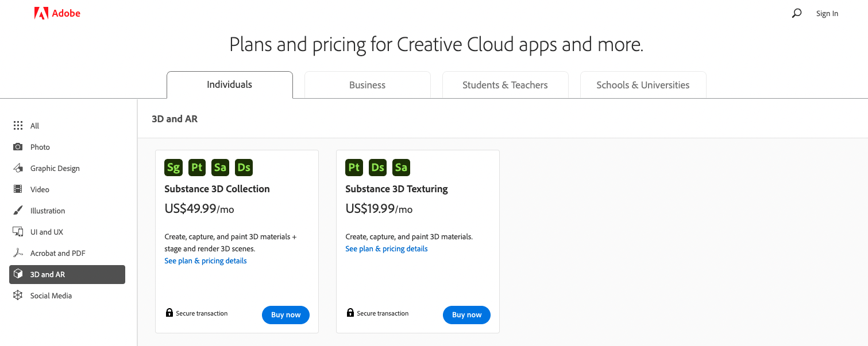Click the Graphic Design icon
The height and width of the screenshot is (346, 868).
(x=18, y=168)
